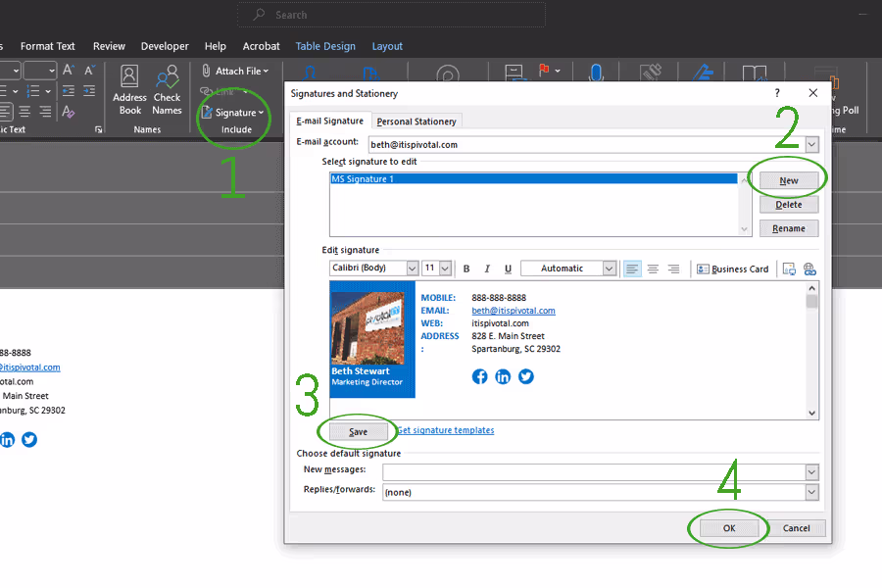The width and height of the screenshot is (882, 588).
Task: Open the E-mail account dropdown
Action: [x=811, y=145]
